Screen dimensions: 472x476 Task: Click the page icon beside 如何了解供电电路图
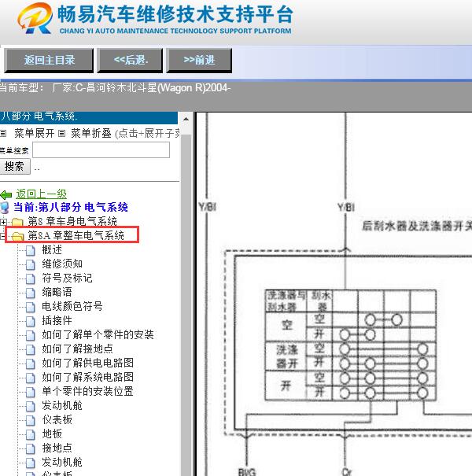[x=31, y=364]
